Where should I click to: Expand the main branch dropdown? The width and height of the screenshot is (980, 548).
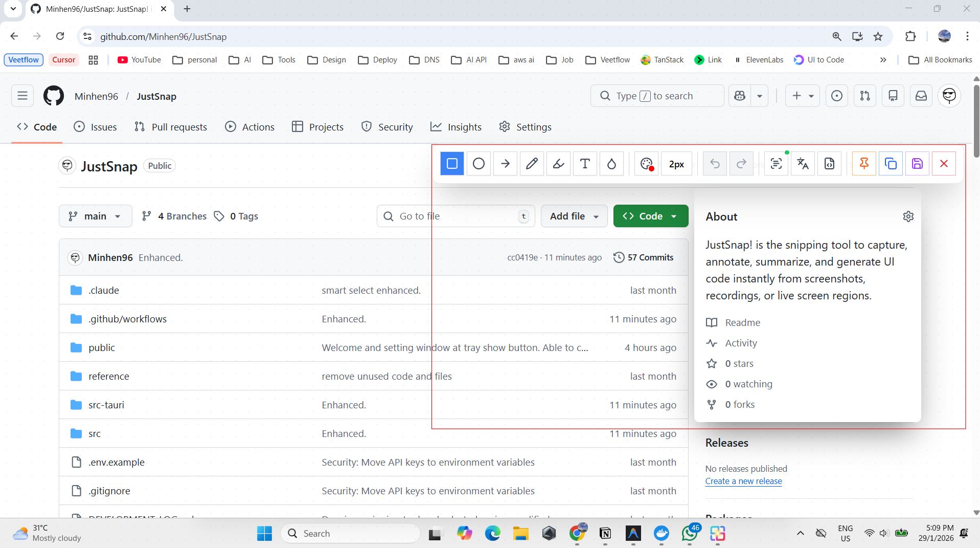pos(96,216)
